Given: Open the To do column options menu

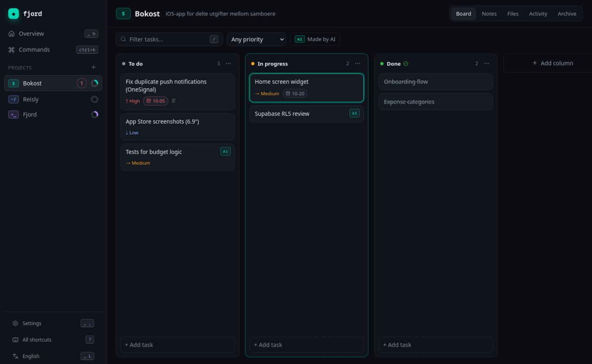Looking at the screenshot, I should pyautogui.click(x=228, y=64).
